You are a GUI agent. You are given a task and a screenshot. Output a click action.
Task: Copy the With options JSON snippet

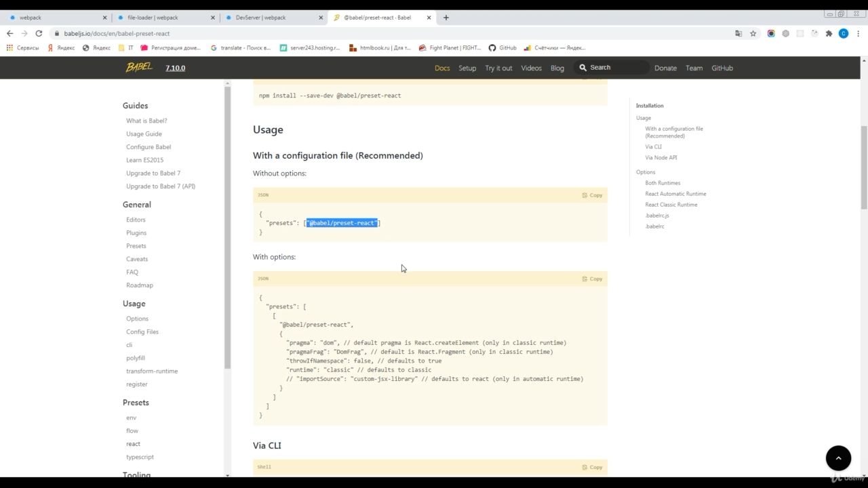coord(592,279)
